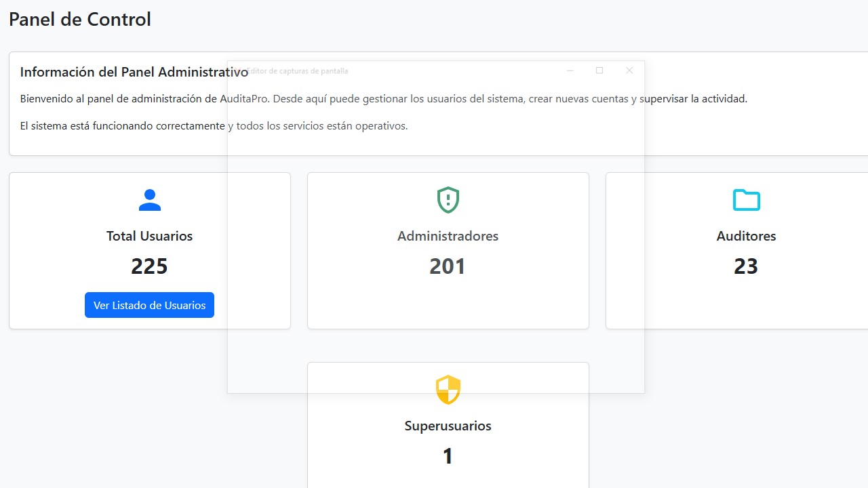Viewport: 868px width, 488px height.
Task: Open the Ver Listado de Usuarios button
Action: (x=149, y=305)
